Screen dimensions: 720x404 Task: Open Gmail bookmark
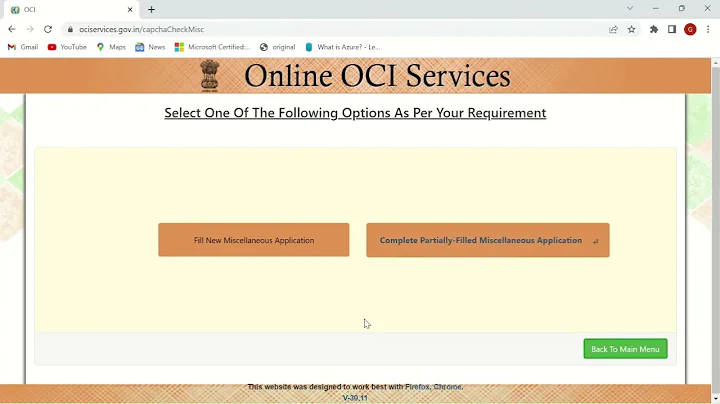click(23, 47)
